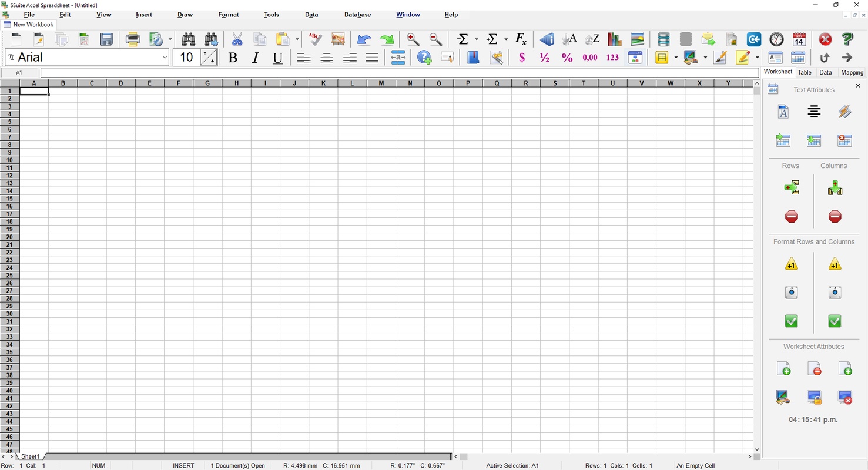Open the background color palette dropdown arrow

click(705, 58)
